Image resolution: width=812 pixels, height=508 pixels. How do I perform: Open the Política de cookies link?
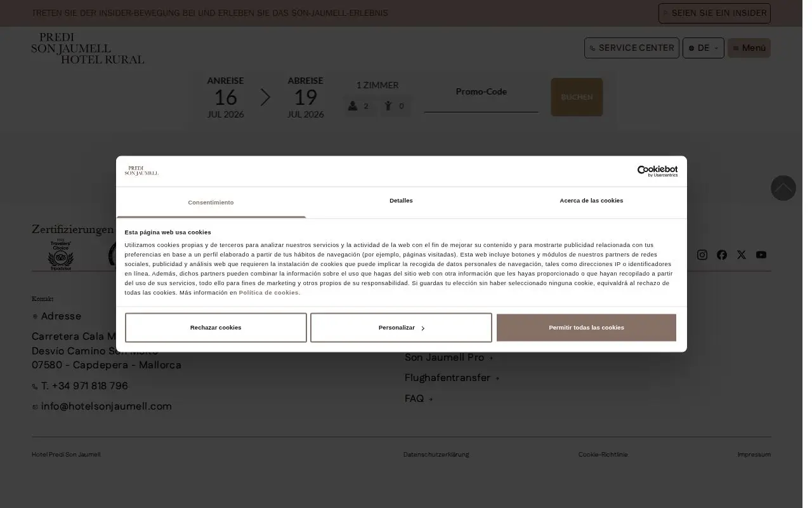[x=270, y=293]
